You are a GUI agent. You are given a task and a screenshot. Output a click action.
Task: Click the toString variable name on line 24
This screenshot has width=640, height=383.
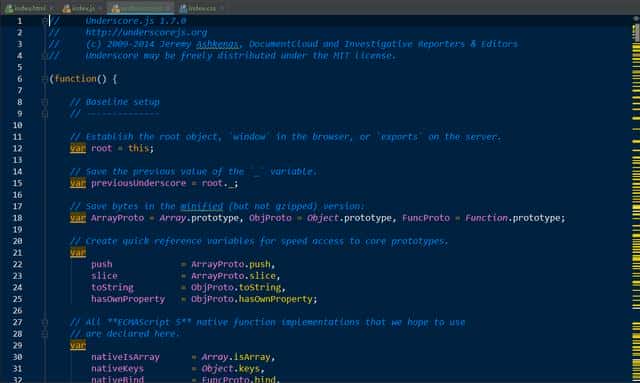tap(112, 287)
